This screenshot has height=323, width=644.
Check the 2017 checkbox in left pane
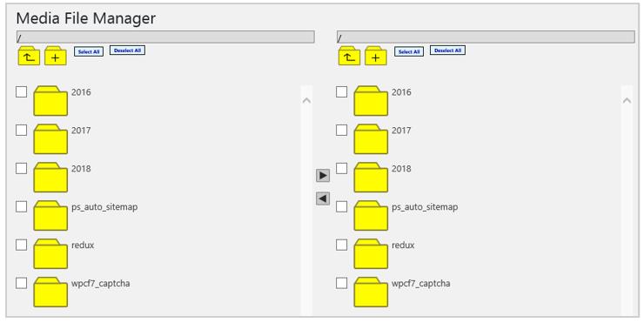point(22,130)
